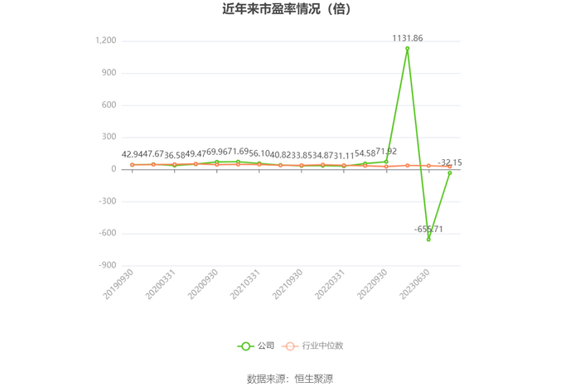580x392 pixels.
Task: Click the 数据来源 恒生聚源 source text
Action: pyautogui.click(x=290, y=379)
